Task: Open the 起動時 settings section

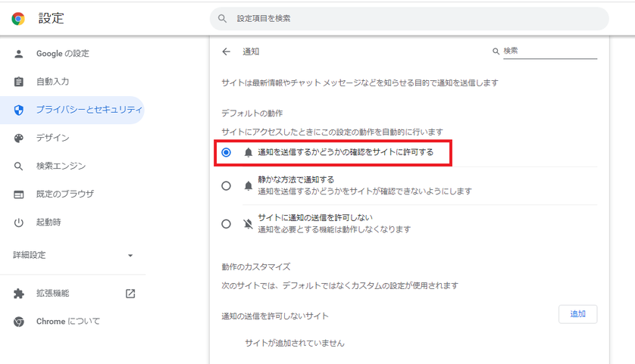Action: point(48,222)
